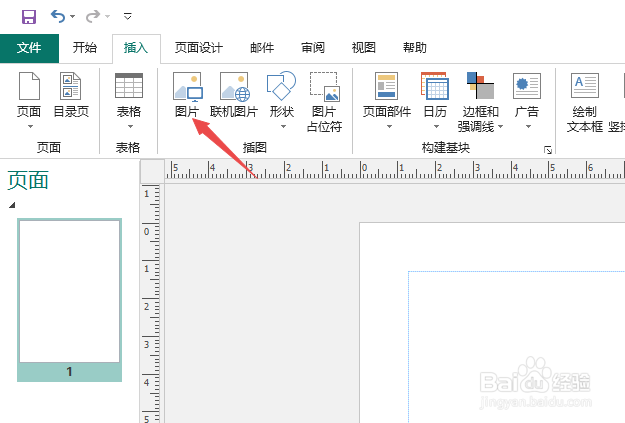
Task: Click the 形状 shapes icon
Action: [x=281, y=86]
